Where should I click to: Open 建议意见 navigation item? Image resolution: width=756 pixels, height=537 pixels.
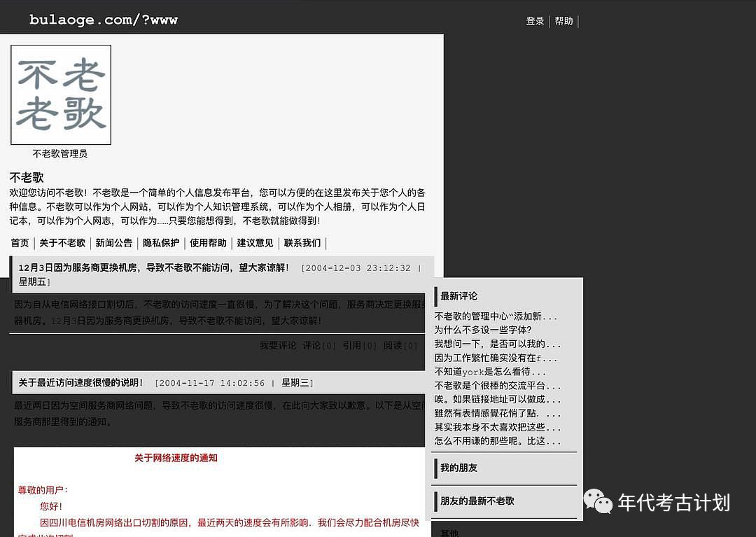255,243
